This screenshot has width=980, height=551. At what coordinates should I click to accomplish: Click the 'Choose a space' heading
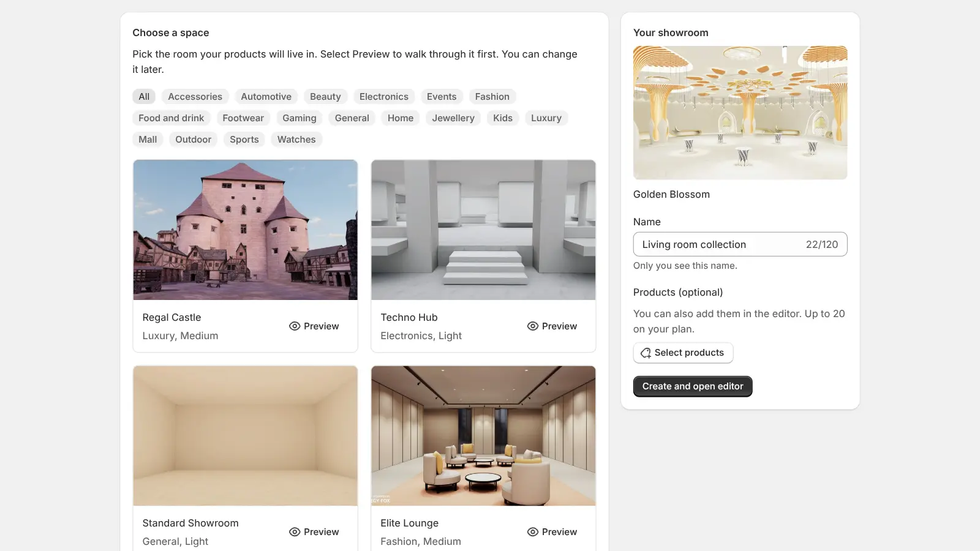tap(171, 32)
